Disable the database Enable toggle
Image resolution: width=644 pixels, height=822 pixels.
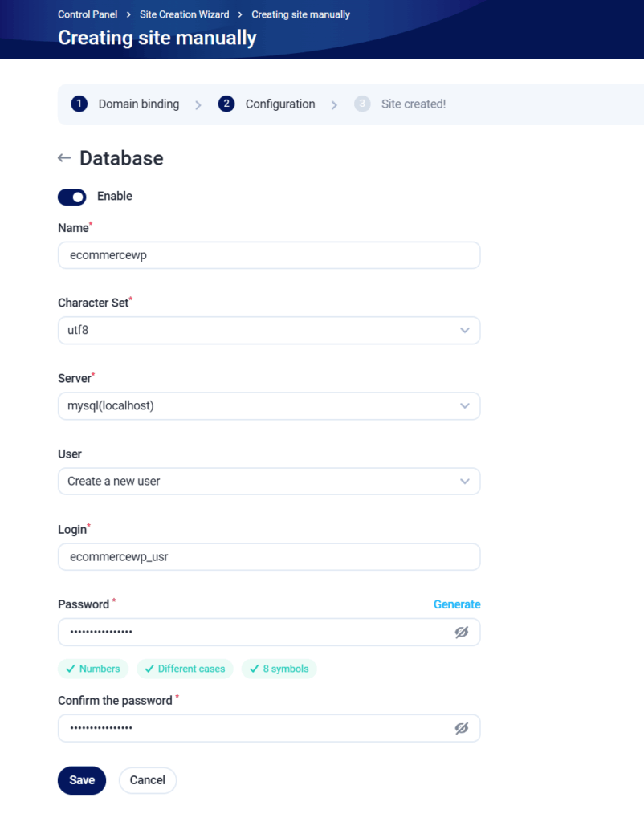(72, 197)
